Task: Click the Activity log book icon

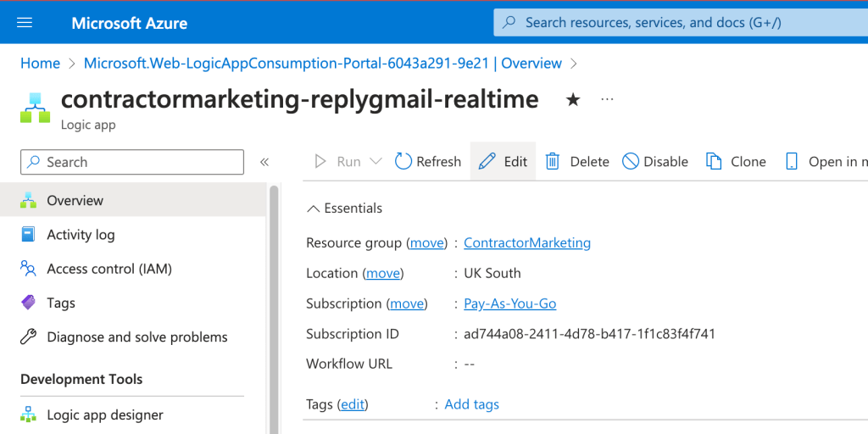Action: tap(28, 234)
